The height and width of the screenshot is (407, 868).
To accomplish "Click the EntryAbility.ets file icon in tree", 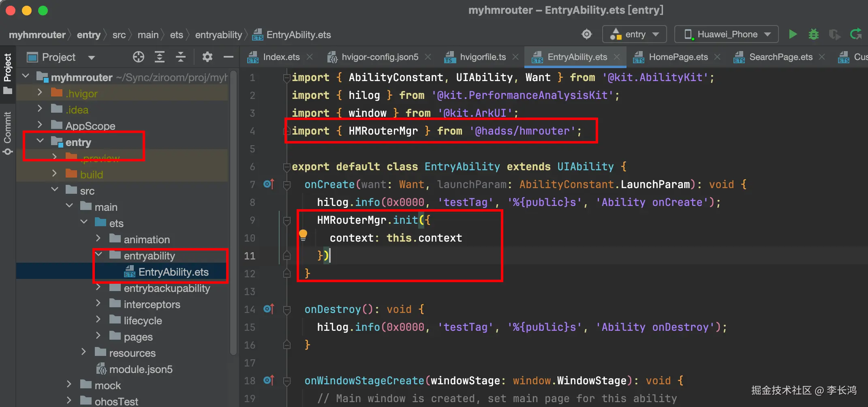I will pyautogui.click(x=130, y=272).
